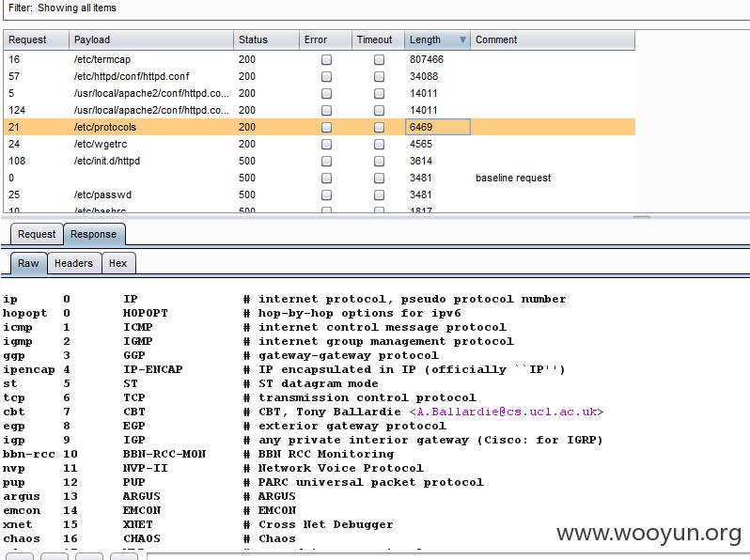Toggle Error checkbox for baseline request row
This screenshot has height=560, width=750.
(x=326, y=178)
